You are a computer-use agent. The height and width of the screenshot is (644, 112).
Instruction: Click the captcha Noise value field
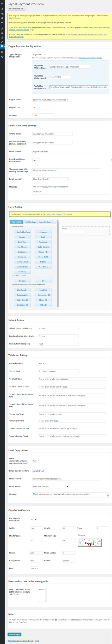(x=36, y=553)
